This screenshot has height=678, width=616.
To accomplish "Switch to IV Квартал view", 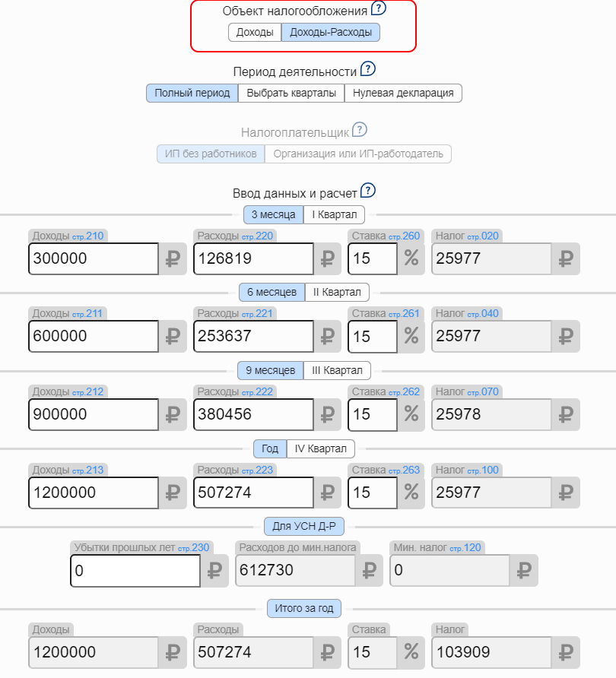I will click(320, 448).
